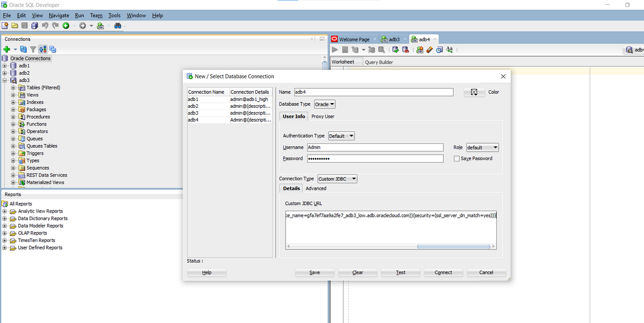Test the database connection
644x323 pixels.
(400, 272)
